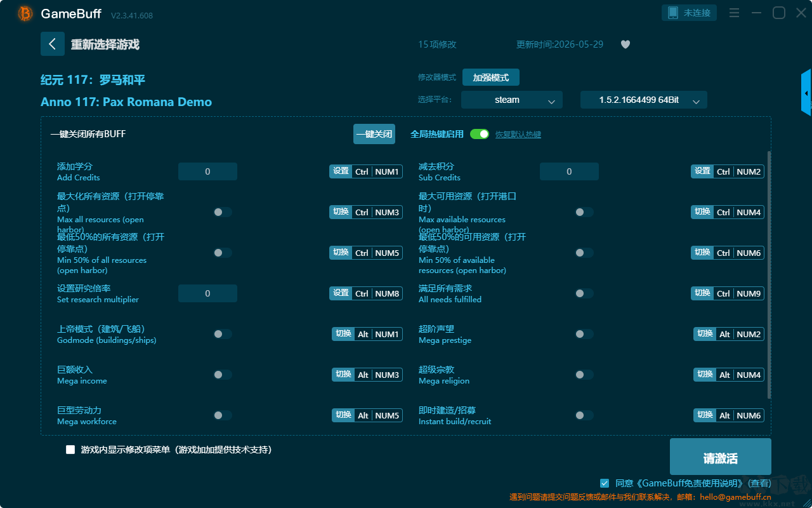
Task: Click 切换 for Instant build/recruit
Action: [705, 415]
